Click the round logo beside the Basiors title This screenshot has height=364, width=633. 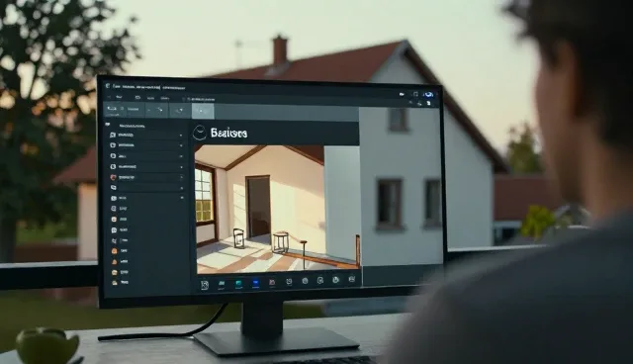coord(200,133)
